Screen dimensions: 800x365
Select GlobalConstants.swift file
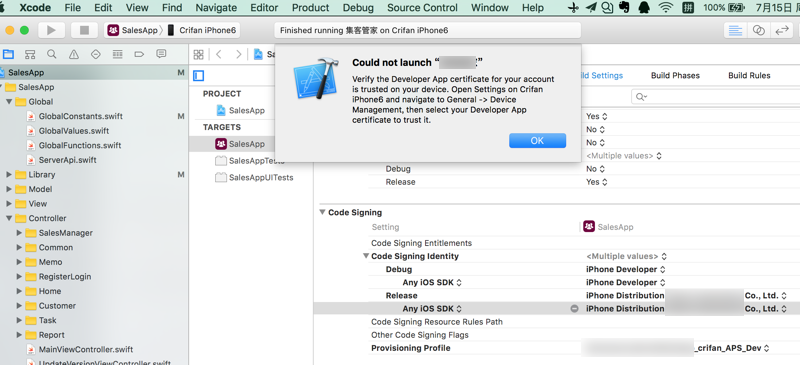[81, 116]
